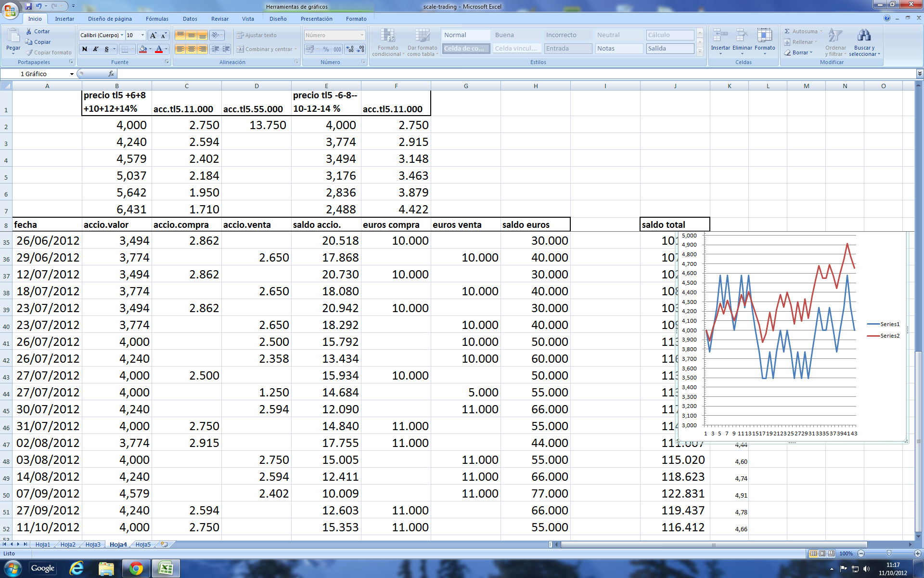Click the Cortar scissors icon
The height and width of the screenshot is (578, 924).
[29, 31]
